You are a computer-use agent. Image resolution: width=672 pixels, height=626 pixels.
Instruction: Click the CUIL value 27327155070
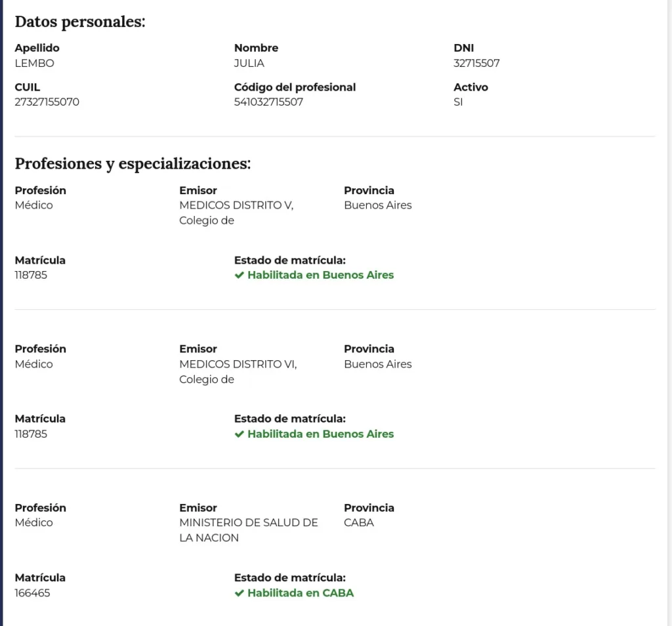point(47,102)
